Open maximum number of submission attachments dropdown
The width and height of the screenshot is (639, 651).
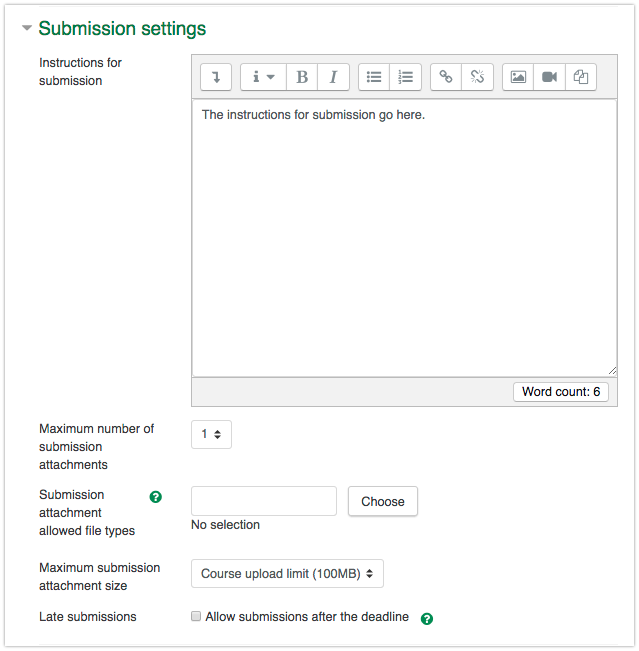pyautogui.click(x=211, y=434)
